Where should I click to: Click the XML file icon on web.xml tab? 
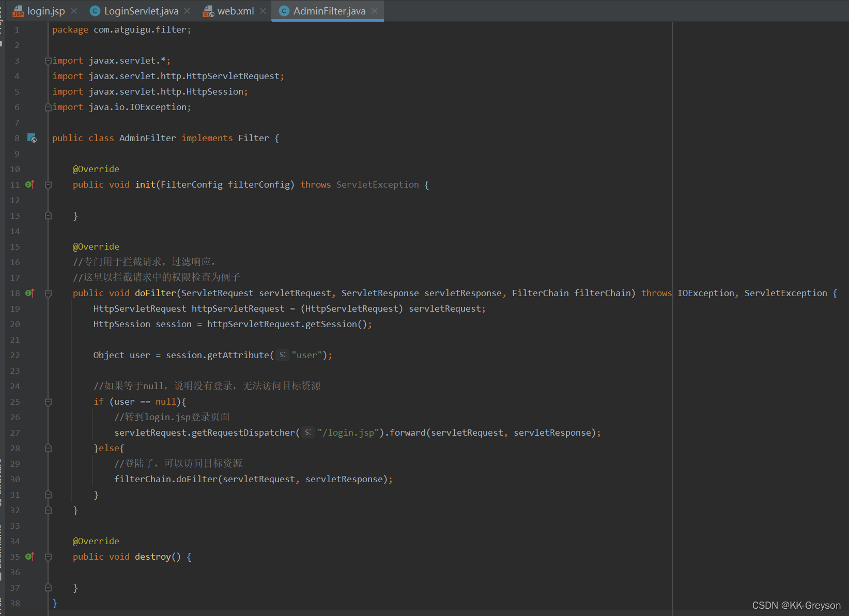click(x=209, y=11)
